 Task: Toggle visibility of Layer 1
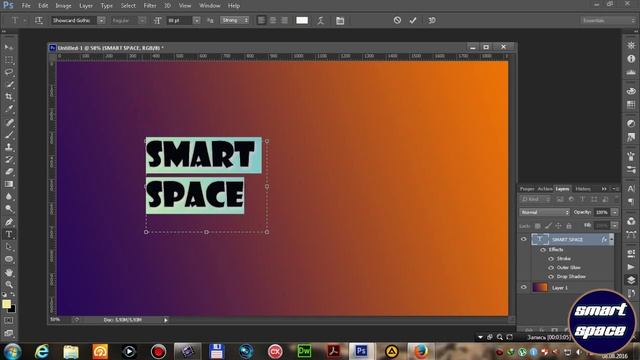point(524,287)
